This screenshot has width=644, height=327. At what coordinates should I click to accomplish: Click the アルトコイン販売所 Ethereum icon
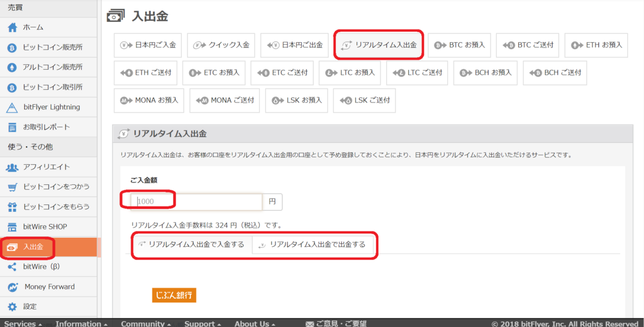click(x=13, y=67)
